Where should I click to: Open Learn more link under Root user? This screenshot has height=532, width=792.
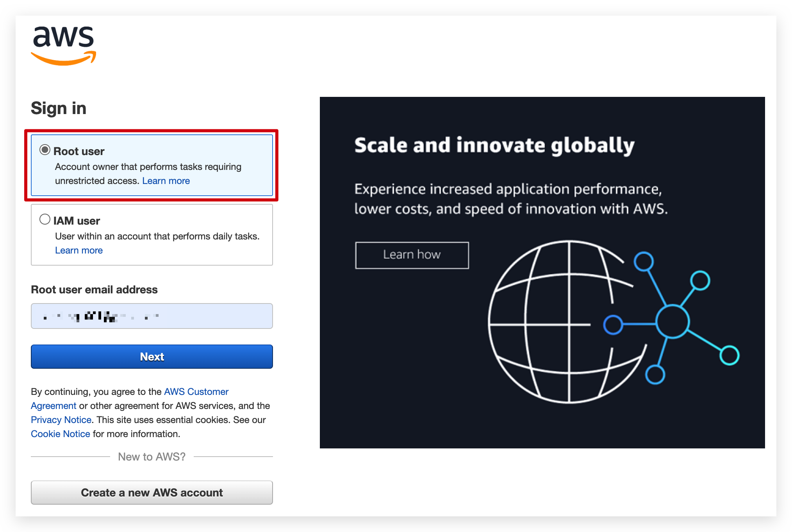point(166,181)
